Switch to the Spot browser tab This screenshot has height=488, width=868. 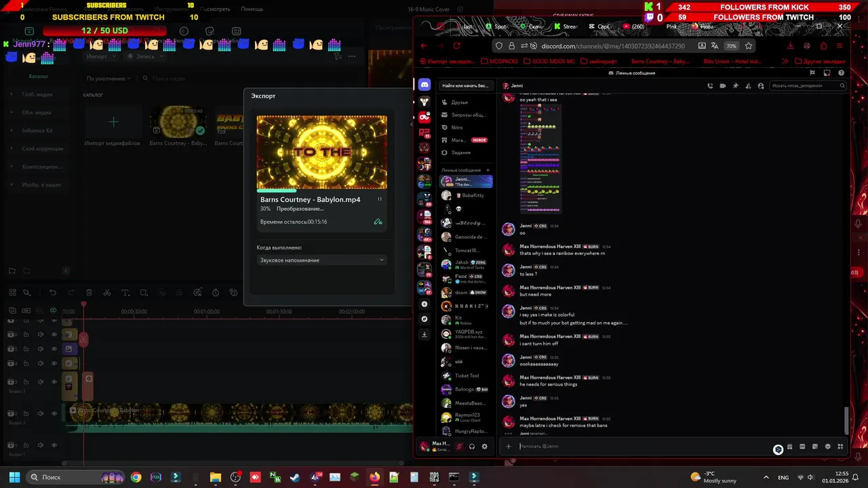[496, 26]
